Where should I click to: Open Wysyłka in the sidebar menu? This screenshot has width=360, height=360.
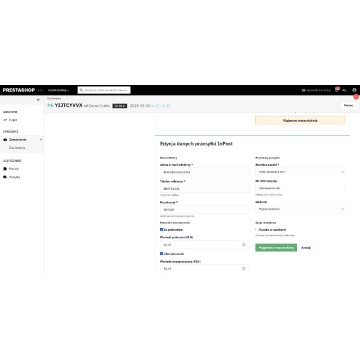[15, 177]
